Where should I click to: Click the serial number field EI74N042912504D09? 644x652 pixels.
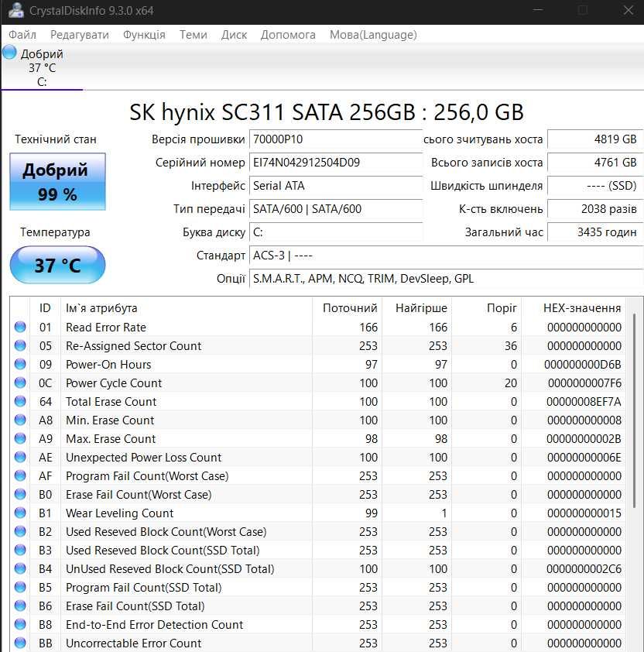(x=336, y=163)
